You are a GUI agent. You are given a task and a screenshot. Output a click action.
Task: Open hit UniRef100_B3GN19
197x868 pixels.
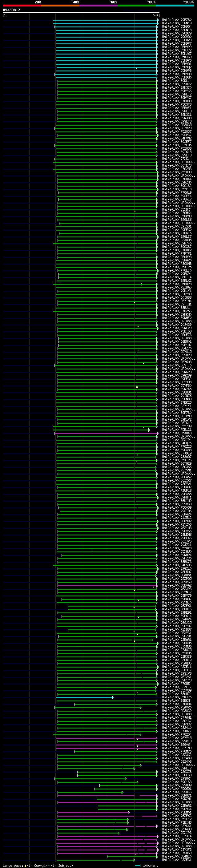(177, 23)
